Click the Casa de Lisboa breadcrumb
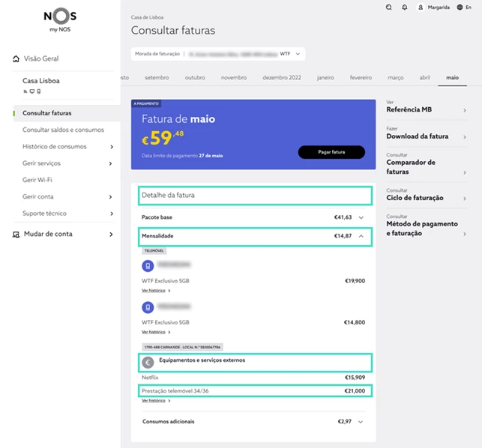 pos(147,17)
